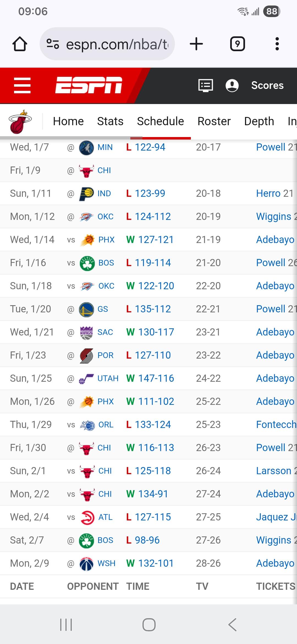The width and height of the screenshot is (297, 644).
Task: Open the ESPN hamburger menu
Action: [22, 85]
